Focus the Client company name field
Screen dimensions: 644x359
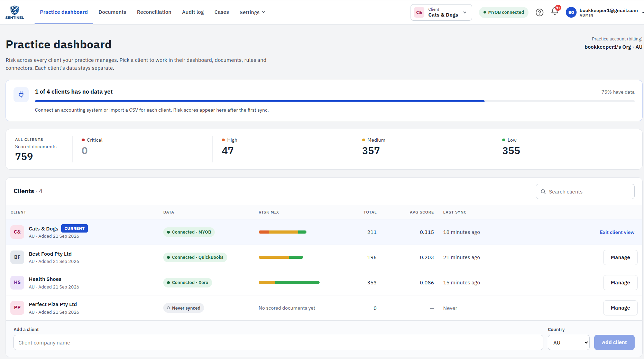[278, 343]
